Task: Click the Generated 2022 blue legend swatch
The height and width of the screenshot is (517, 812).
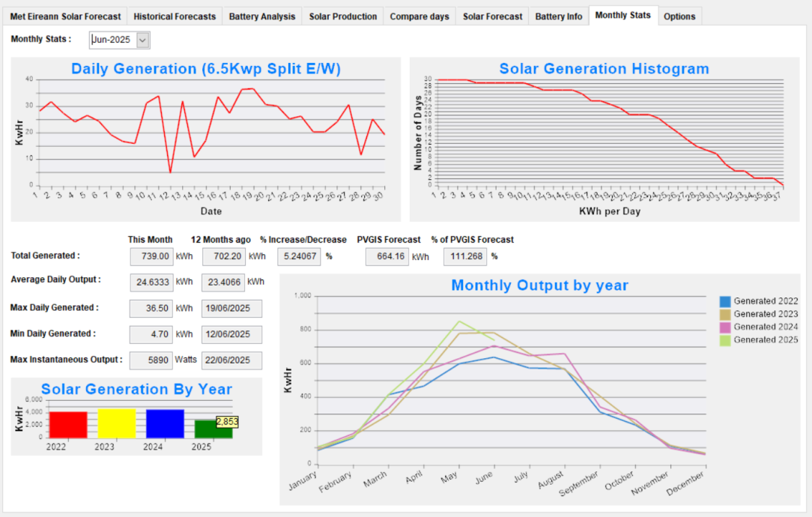Action: [x=725, y=301]
